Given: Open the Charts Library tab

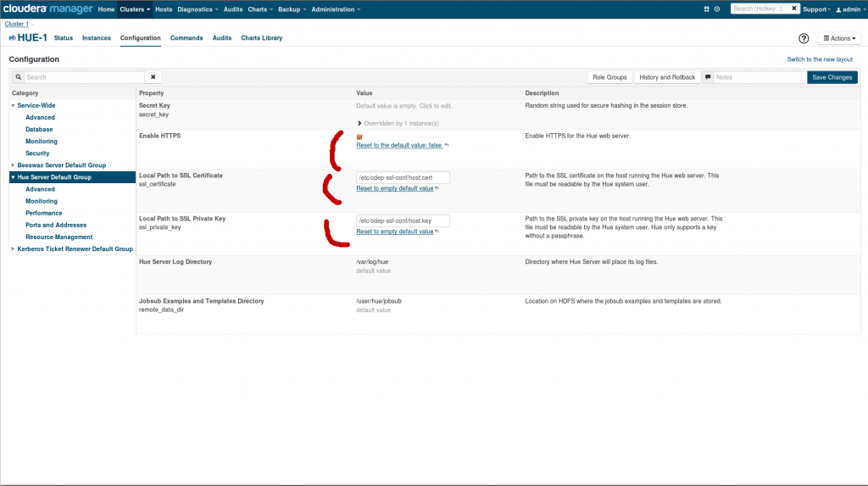Looking at the screenshot, I should 261,38.
